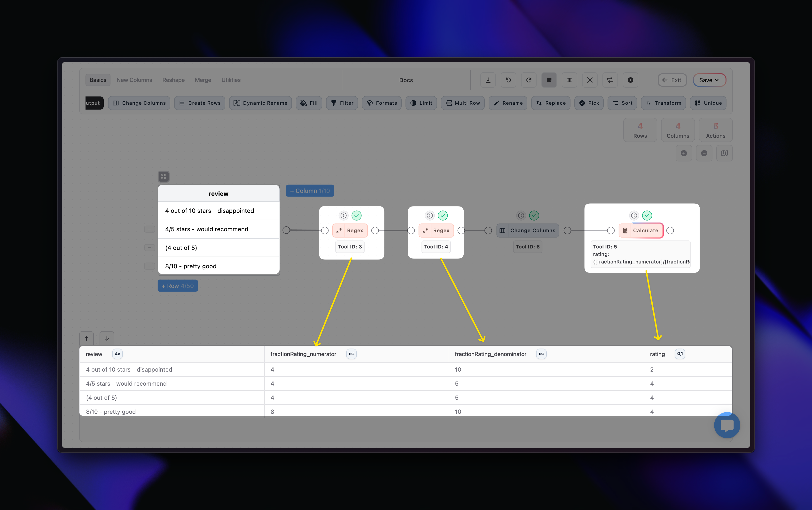
Task: Click the Change Columns canvas node
Action: click(528, 230)
